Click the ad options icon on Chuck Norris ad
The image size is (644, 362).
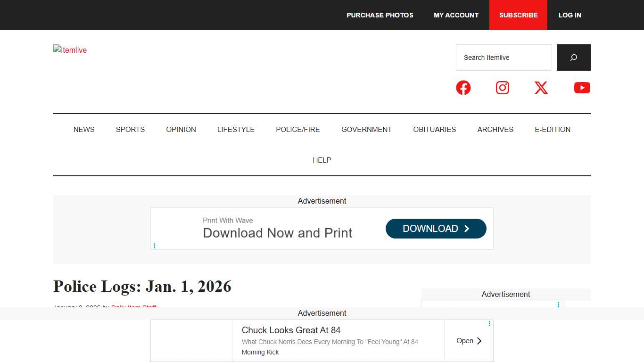click(489, 324)
